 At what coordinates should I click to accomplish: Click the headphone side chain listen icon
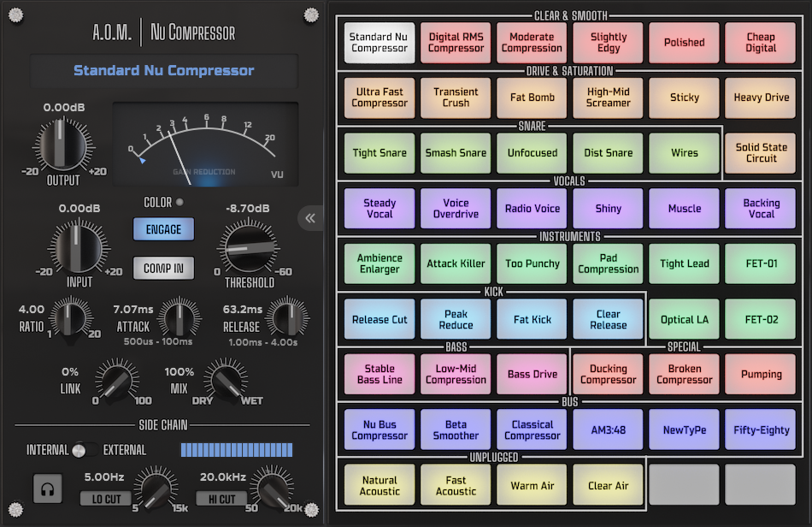[x=48, y=489]
